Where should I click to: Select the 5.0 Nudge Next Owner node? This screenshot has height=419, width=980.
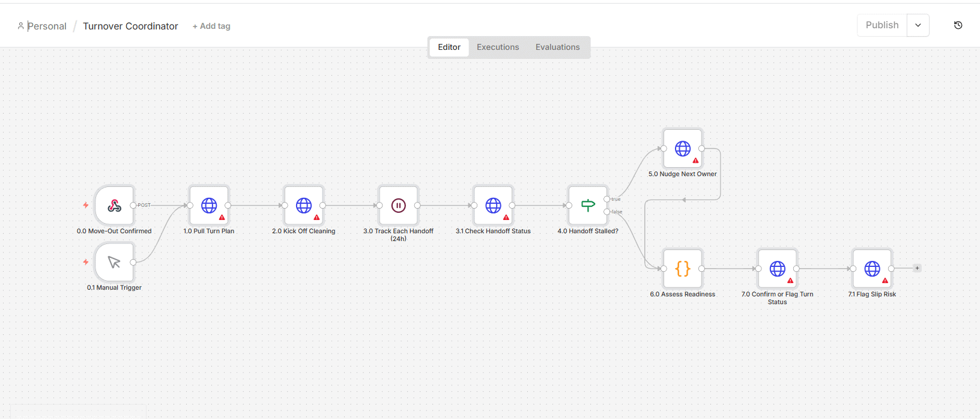point(683,148)
